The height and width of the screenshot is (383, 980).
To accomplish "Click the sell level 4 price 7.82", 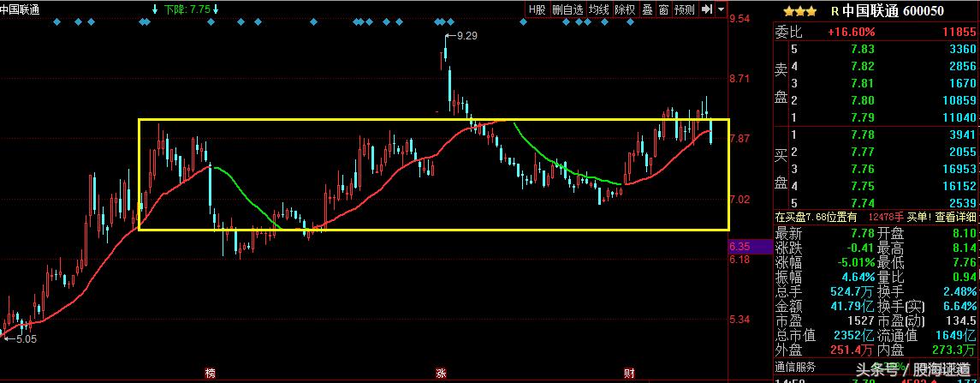I will 863,66.
